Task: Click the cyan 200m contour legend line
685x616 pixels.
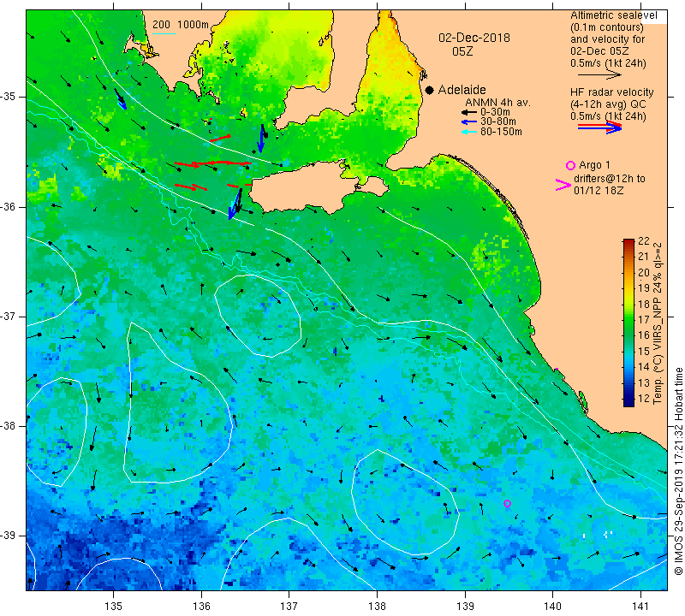Action: click(164, 33)
